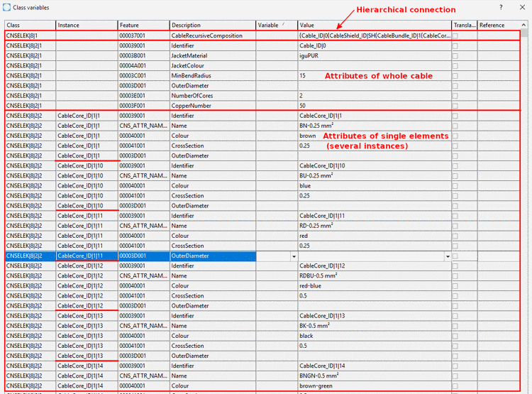Click the vertical scrollbar thumb
532x394 pixels.
(x=524, y=33)
